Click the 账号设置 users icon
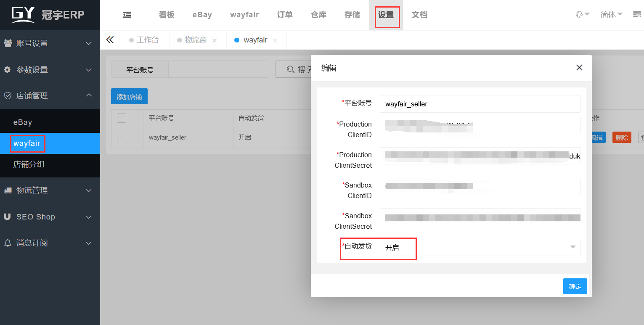The height and width of the screenshot is (325, 644). click(8, 43)
